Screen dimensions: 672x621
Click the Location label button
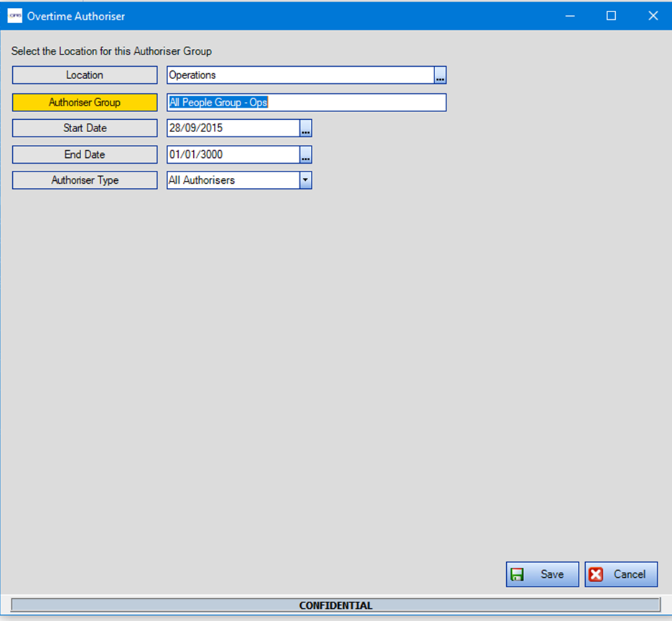[x=85, y=75]
